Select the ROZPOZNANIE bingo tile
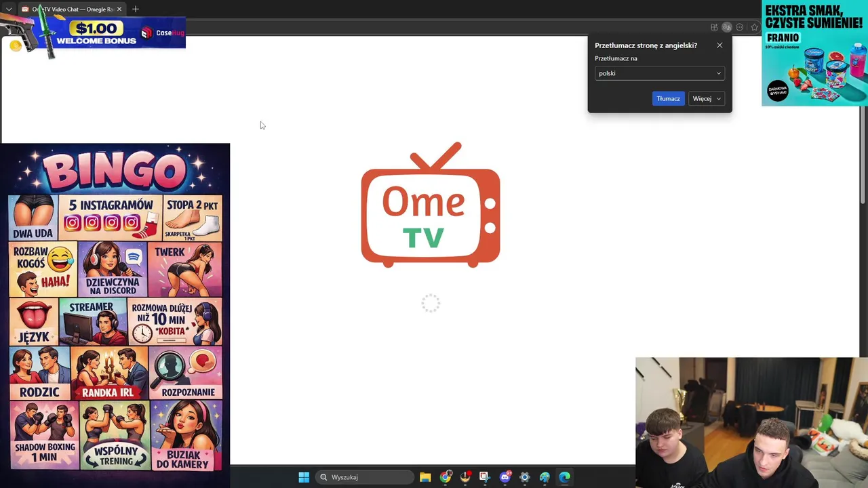868x488 pixels. coord(186,373)
